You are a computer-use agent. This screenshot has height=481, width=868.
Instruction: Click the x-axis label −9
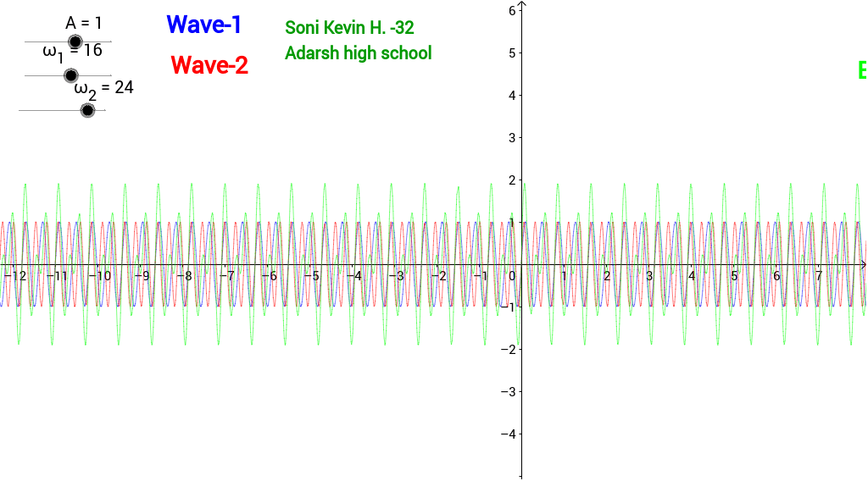(143, 276)
